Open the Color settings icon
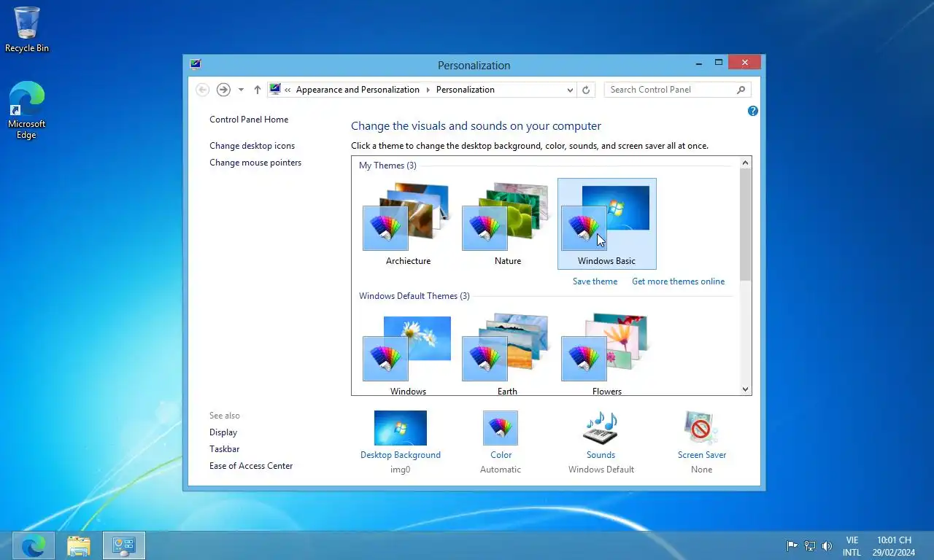This screenshot has width=934, height=560. (x=501, y=428)
